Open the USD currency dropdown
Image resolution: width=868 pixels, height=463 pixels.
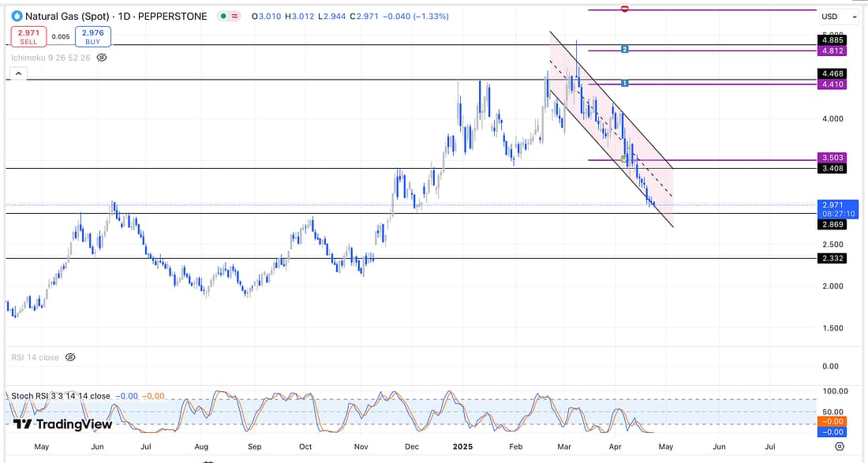(838, 17)
